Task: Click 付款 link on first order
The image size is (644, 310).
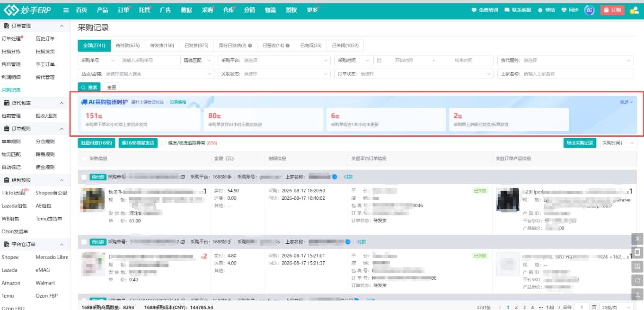Action: [x=348, y=177]
